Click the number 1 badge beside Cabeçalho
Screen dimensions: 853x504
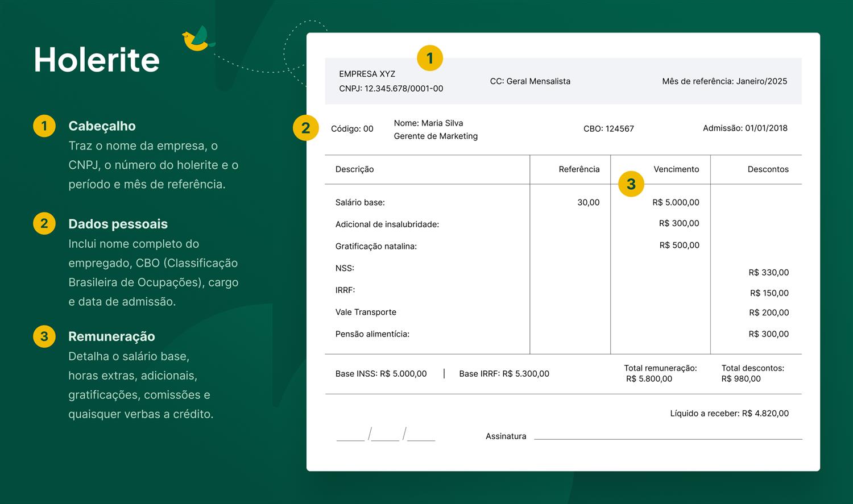(44, 126)
